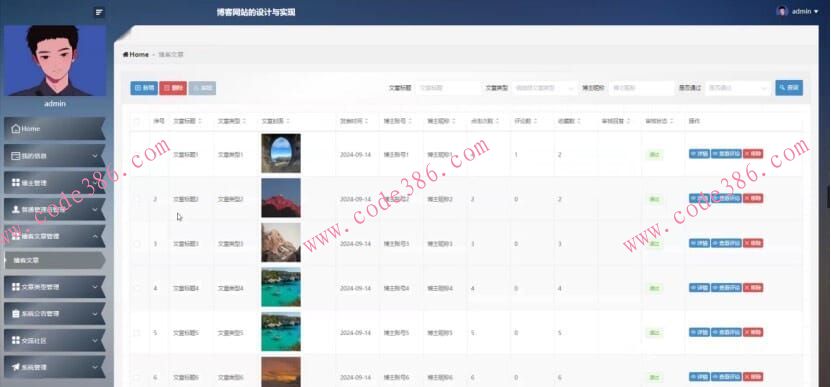Screen dimensions: 831x387
Task: Open row 1 rock-arch cover thumbnail
Action: point(281,153)
